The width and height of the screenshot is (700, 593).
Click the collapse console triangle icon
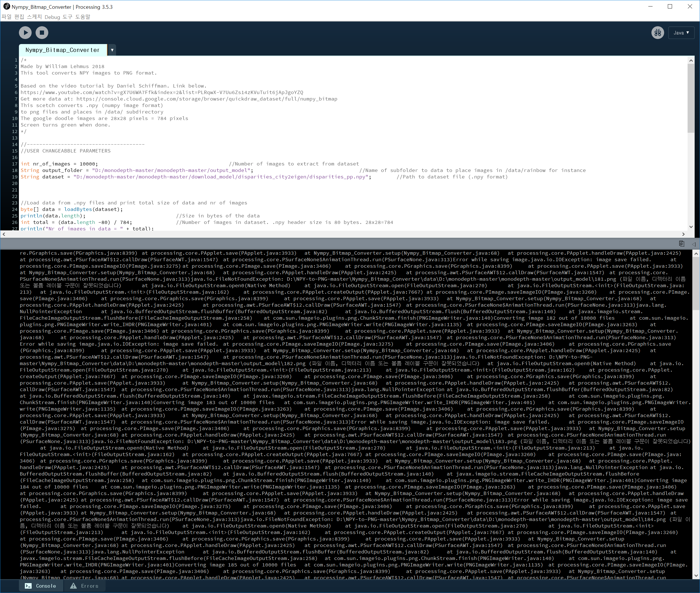tap(694, 244)
